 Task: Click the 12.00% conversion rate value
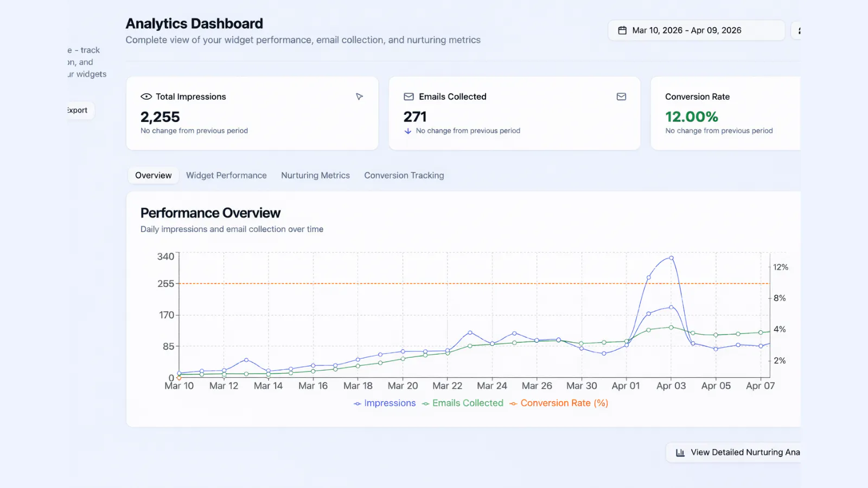692,117
